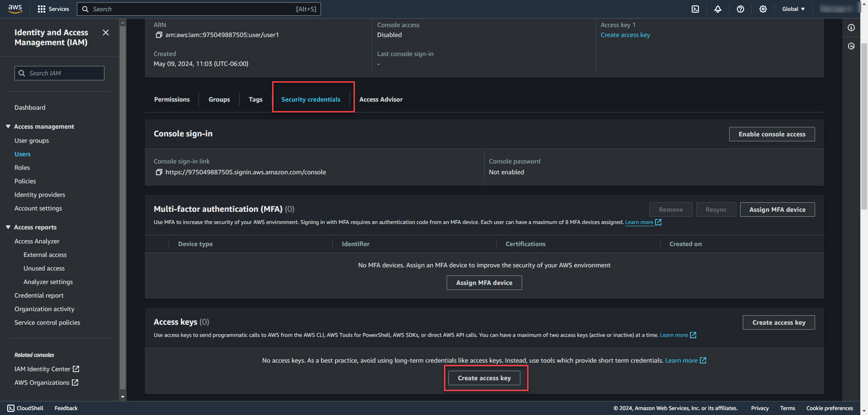The width and height of the screenshot is (868, 415).
Task: Open Identity providers in the sidebar
Action: (x=40, y=195)
